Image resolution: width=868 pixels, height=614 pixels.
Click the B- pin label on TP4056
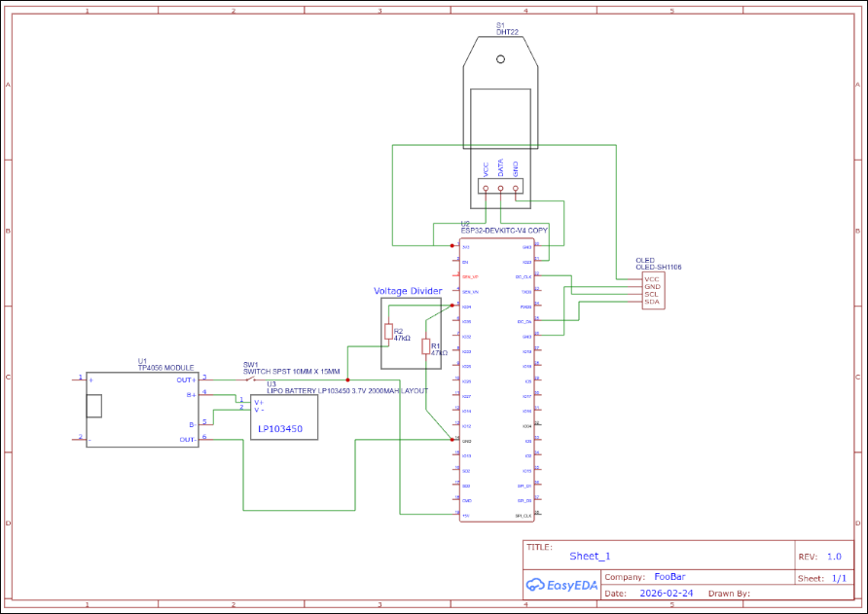click(192, 424)
